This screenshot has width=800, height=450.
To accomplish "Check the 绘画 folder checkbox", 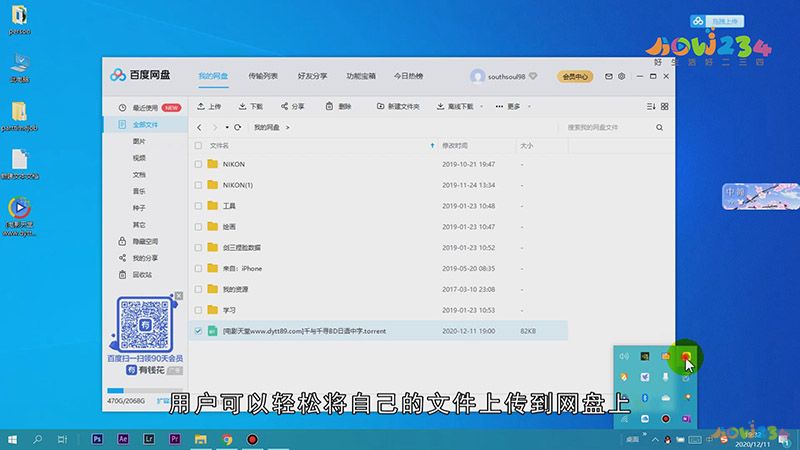I will (198, 227).
